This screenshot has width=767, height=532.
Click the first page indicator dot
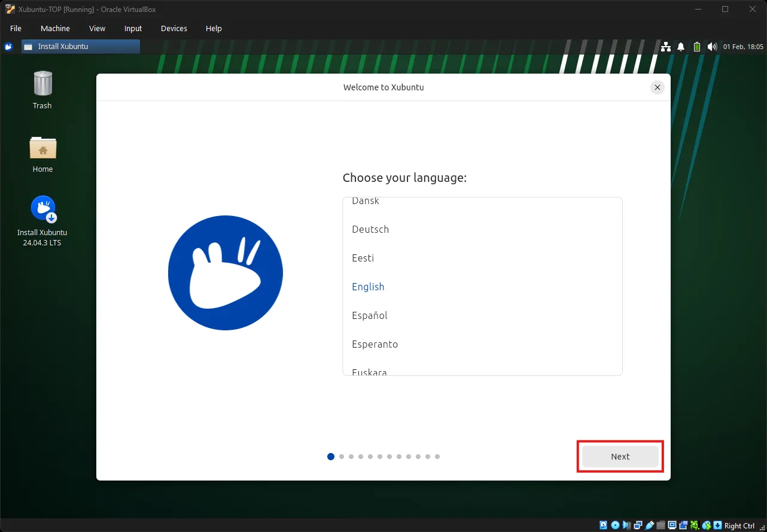[x=330, y=456]
